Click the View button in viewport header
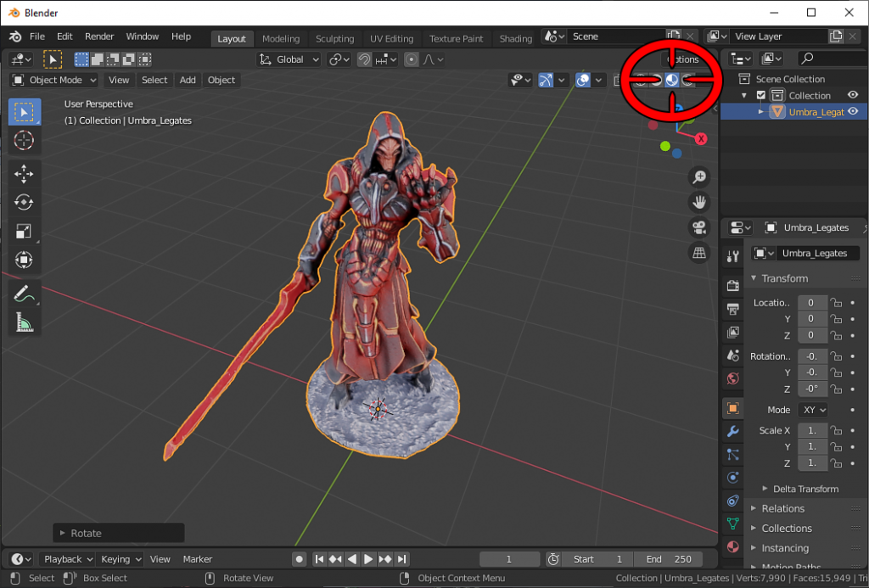This screenshot has width=869, height=588. (x=119, y=80)
